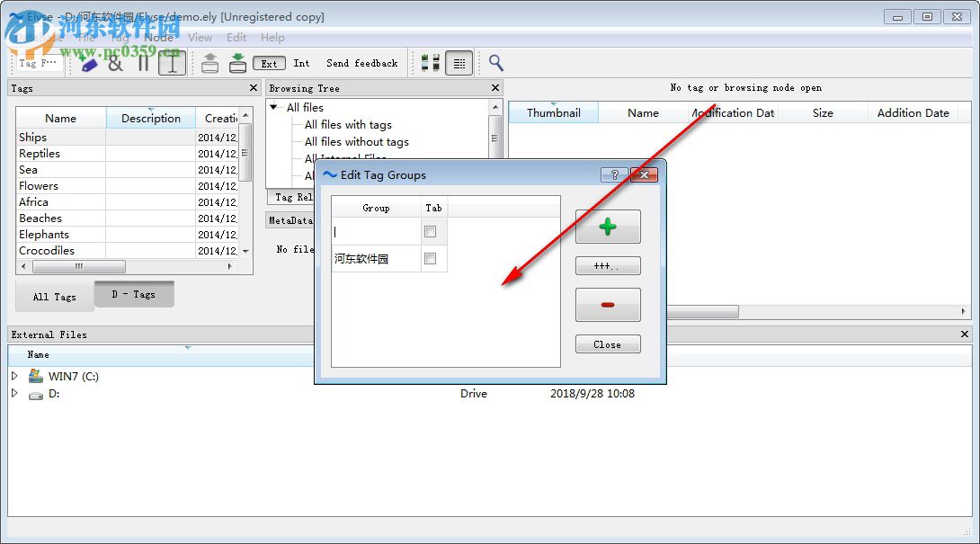Click the WIN7 (C:) drive icon
980x544 pixels.
pyautogui.click(x=36, y=376)
